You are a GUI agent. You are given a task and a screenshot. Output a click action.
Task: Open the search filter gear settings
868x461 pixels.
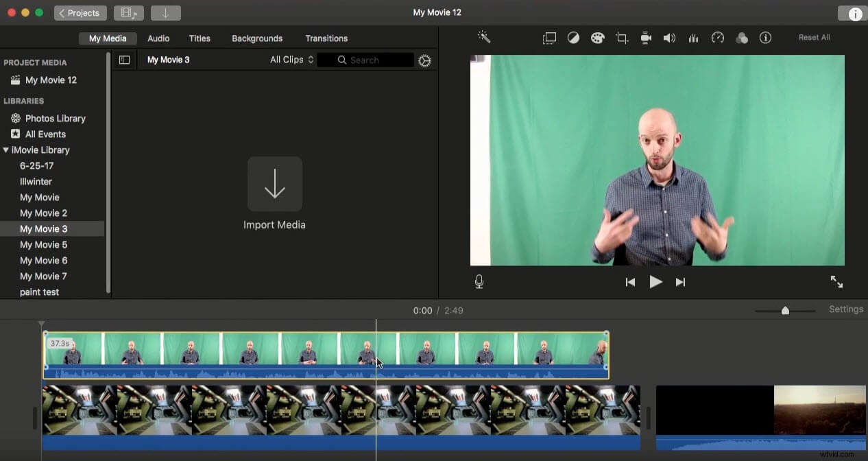click(424, 60)
